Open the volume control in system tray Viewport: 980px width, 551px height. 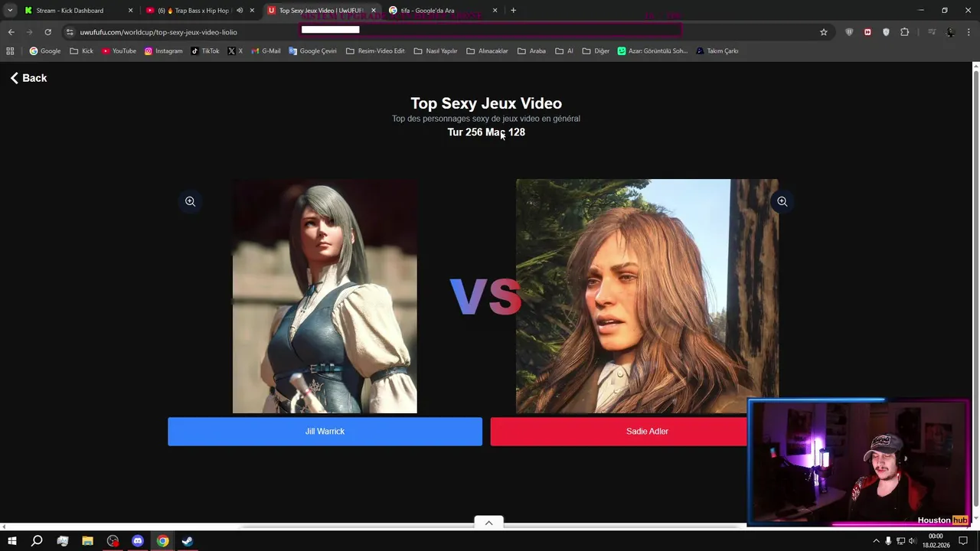point(912,541)
